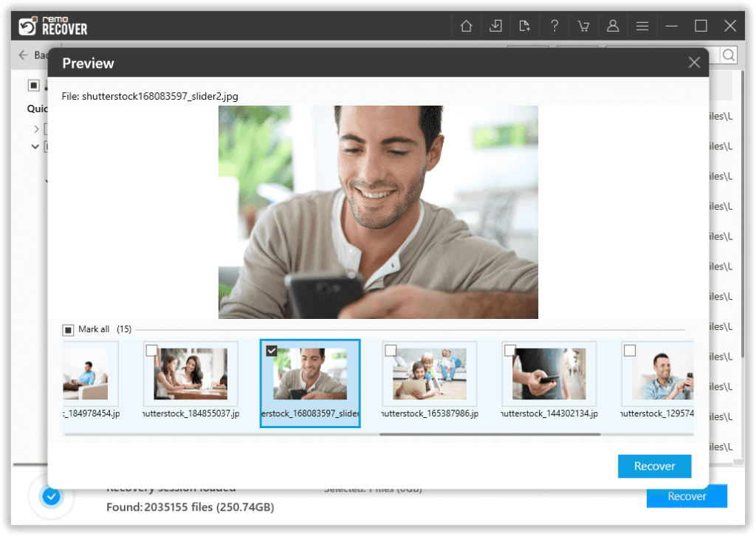Check the shutterstock_165387986 thumbnail checkbox

tap(391, 351)
